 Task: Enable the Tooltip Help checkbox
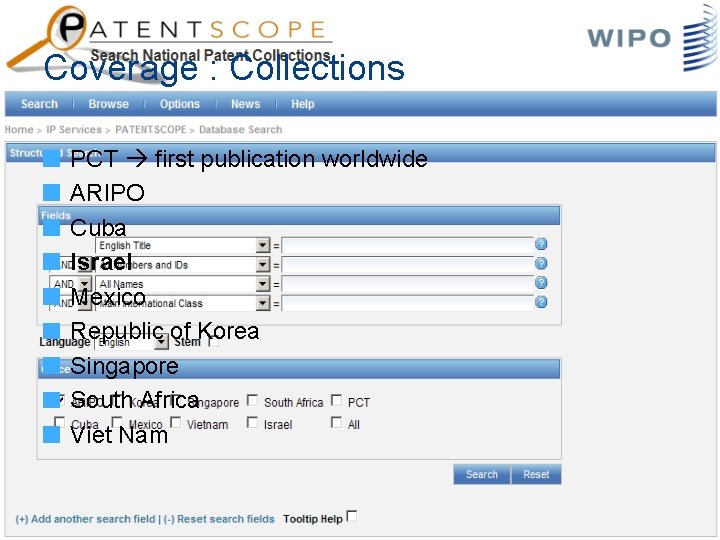tap(352, 516)
